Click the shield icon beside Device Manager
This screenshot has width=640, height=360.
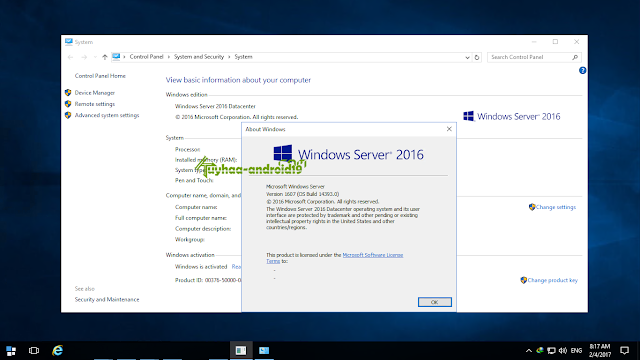click(x=68, y=93)
